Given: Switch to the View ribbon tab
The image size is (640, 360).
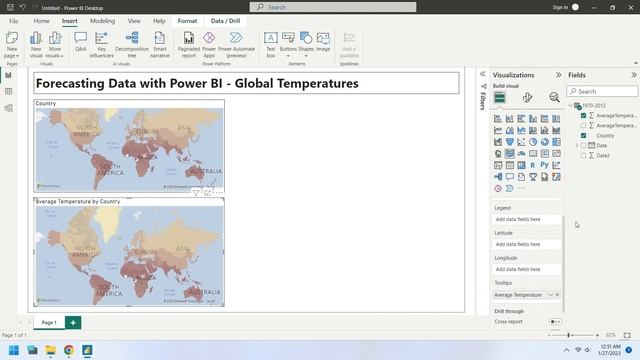Looking at the screenshot, I should point(134,21).
